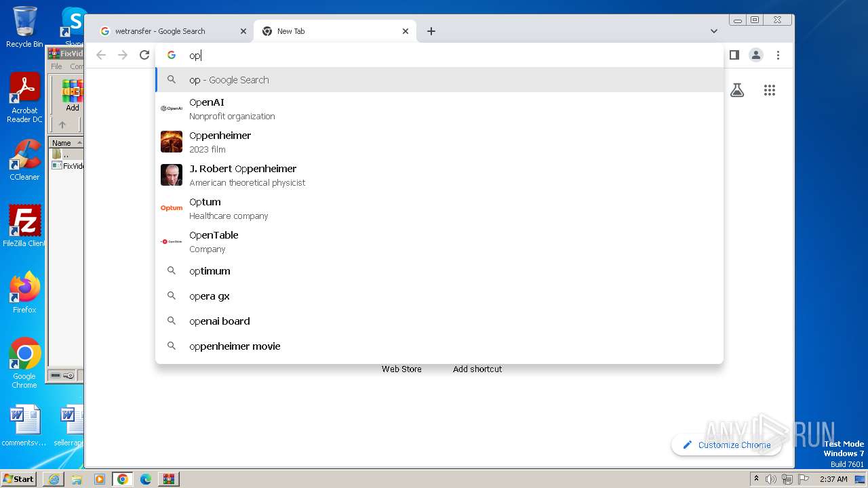Click the Customize Chrome button
868x488 pixels.
(726, 445)
